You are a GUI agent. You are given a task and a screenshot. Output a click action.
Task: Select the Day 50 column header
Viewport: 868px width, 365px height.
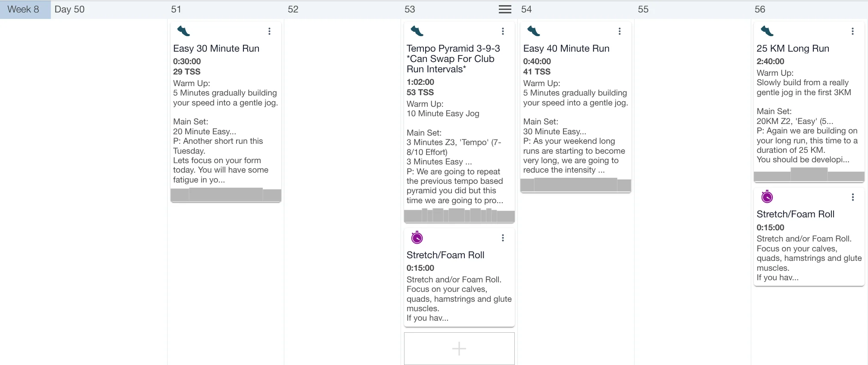[x=70, y=9]
